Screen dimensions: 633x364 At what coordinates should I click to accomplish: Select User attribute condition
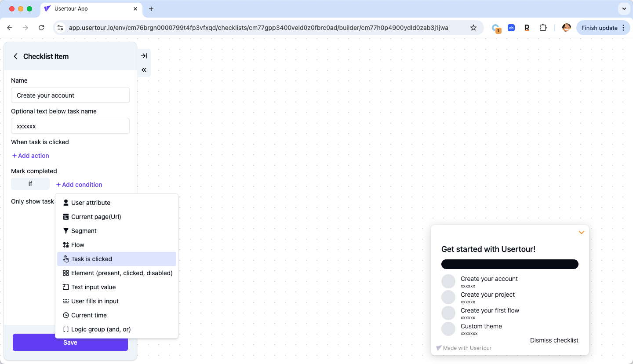(116, 203)
